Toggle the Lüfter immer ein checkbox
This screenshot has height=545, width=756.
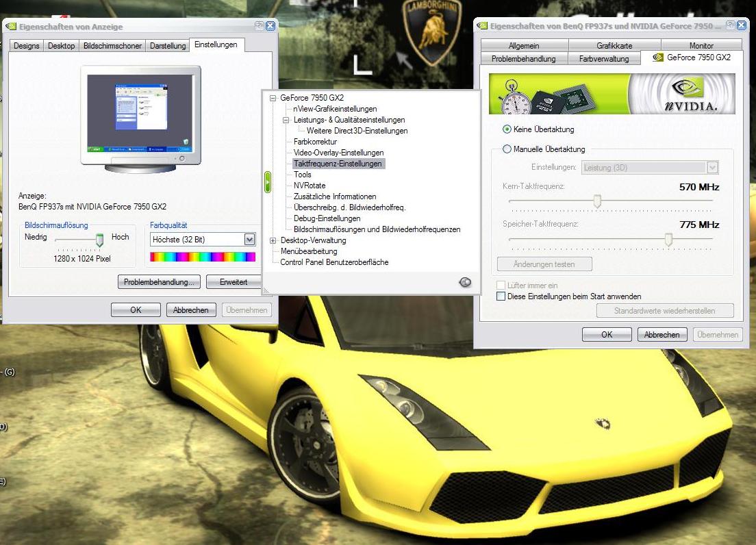coord(501,286)
